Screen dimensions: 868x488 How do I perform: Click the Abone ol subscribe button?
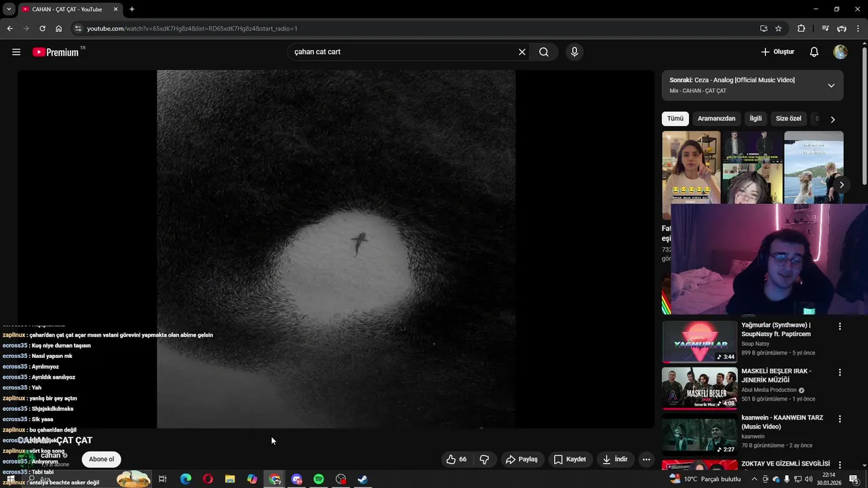(102, 460)
